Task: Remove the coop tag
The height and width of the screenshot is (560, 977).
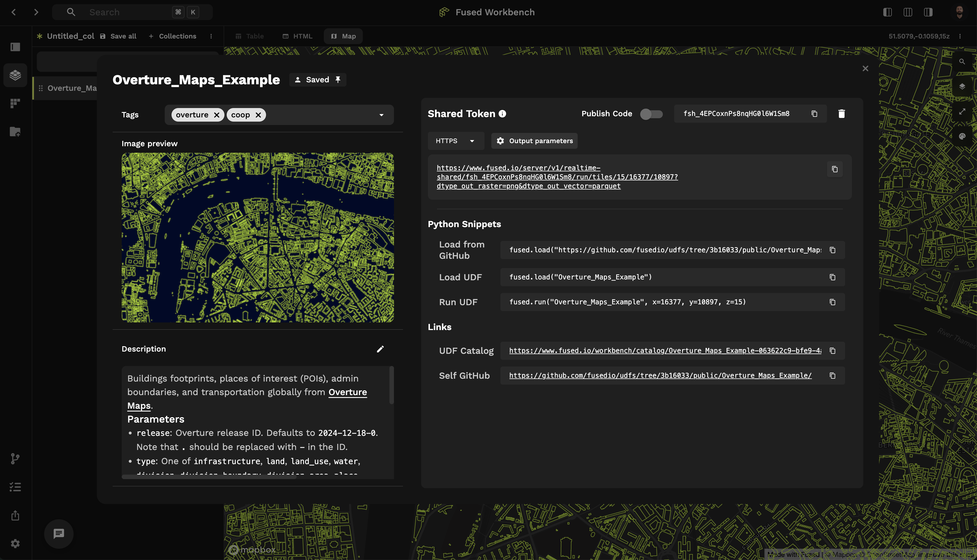Action: point(258,115)
